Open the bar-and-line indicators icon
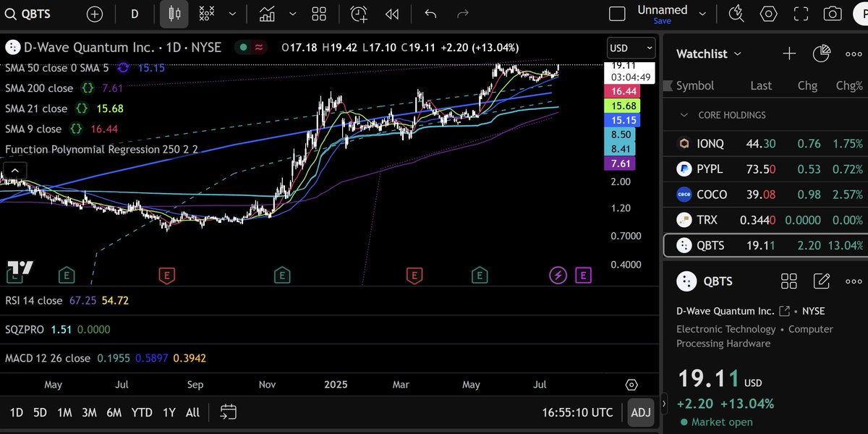Screen dimensions: 868x434 267,14
